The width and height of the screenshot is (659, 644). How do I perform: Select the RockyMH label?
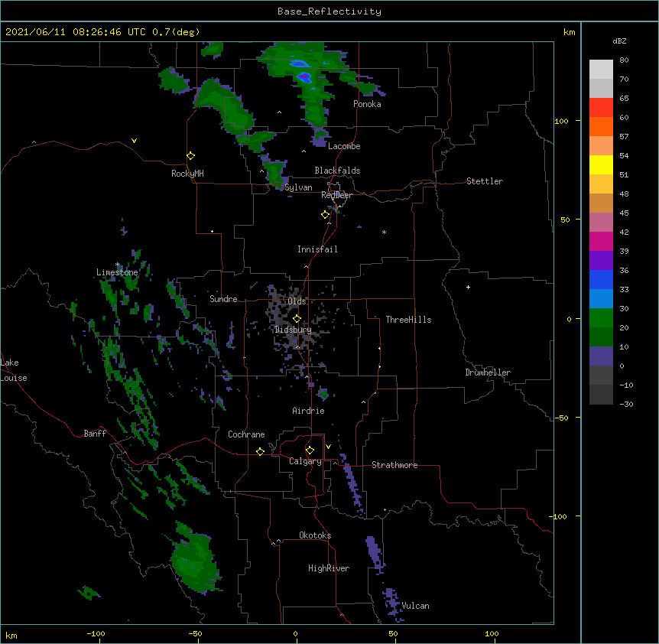(187, 173)
